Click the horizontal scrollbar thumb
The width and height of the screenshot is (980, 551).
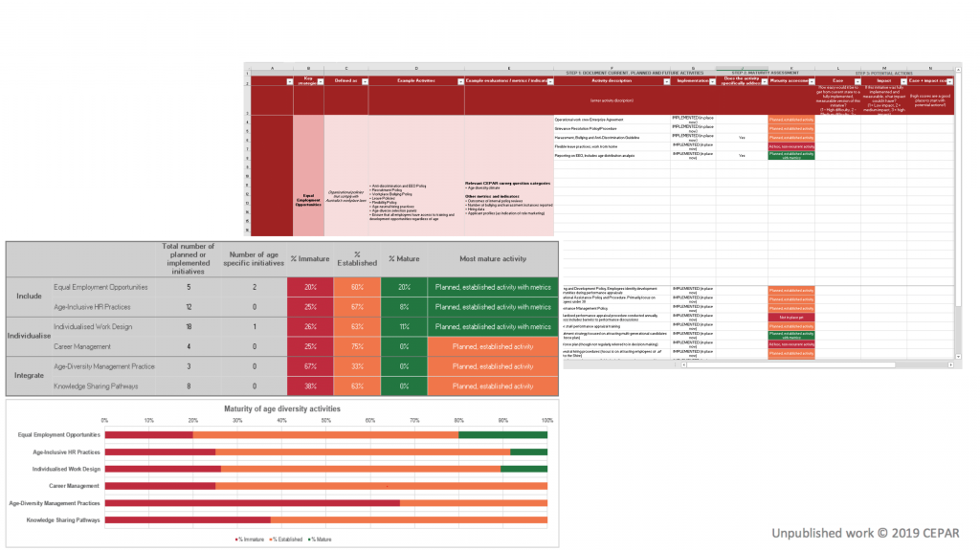(x=791, y=364)
